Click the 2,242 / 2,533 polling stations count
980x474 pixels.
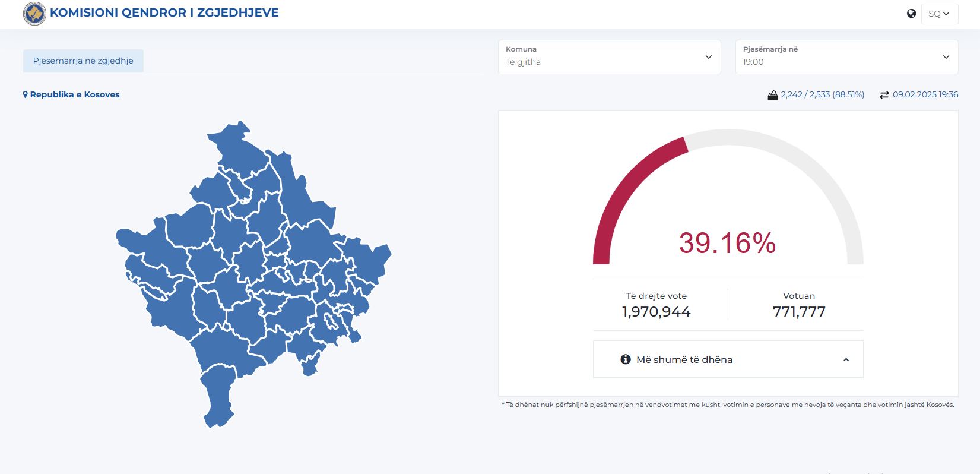click(x=822, y=95)
